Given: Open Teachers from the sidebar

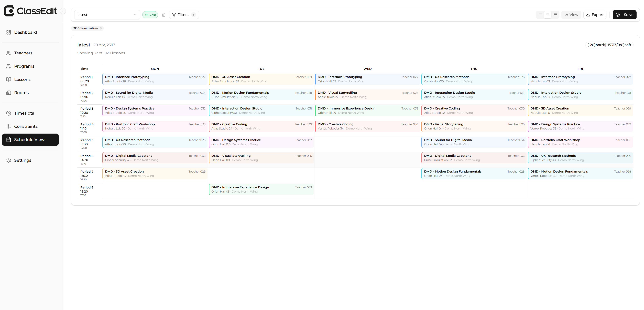Looking at the screenshot, I should click(x=23, y=53).
